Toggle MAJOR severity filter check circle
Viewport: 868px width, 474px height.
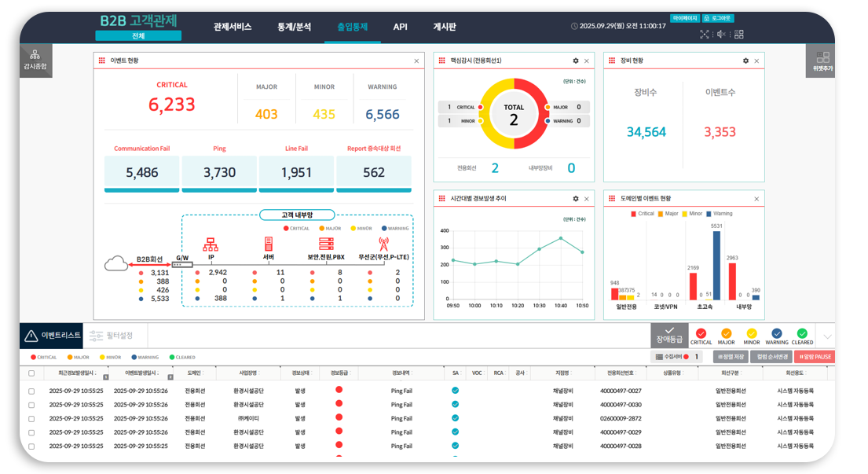[727, 333]
